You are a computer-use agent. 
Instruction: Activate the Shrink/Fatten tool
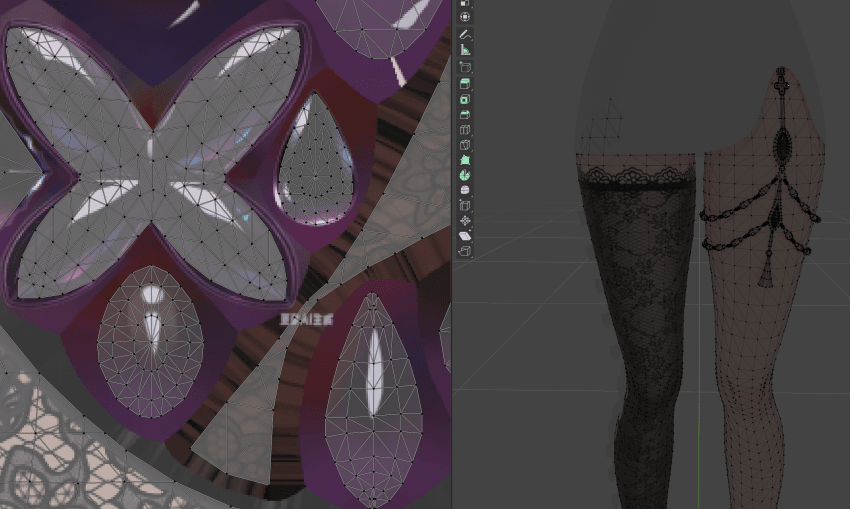[x=465, y=221]
